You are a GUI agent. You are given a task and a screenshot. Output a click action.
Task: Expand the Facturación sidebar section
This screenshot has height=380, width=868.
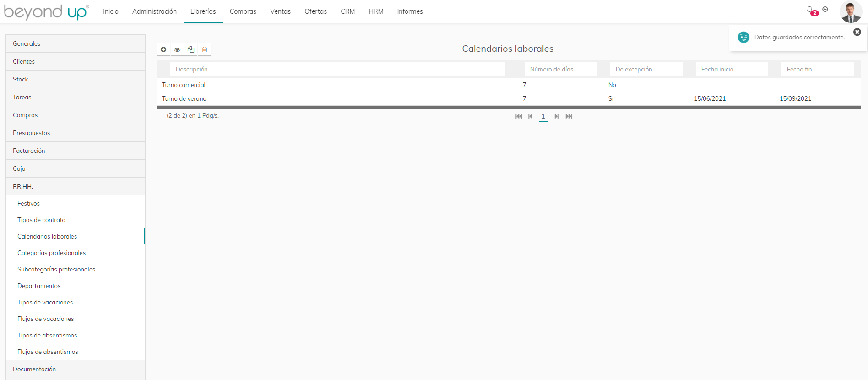pos(76,151)
